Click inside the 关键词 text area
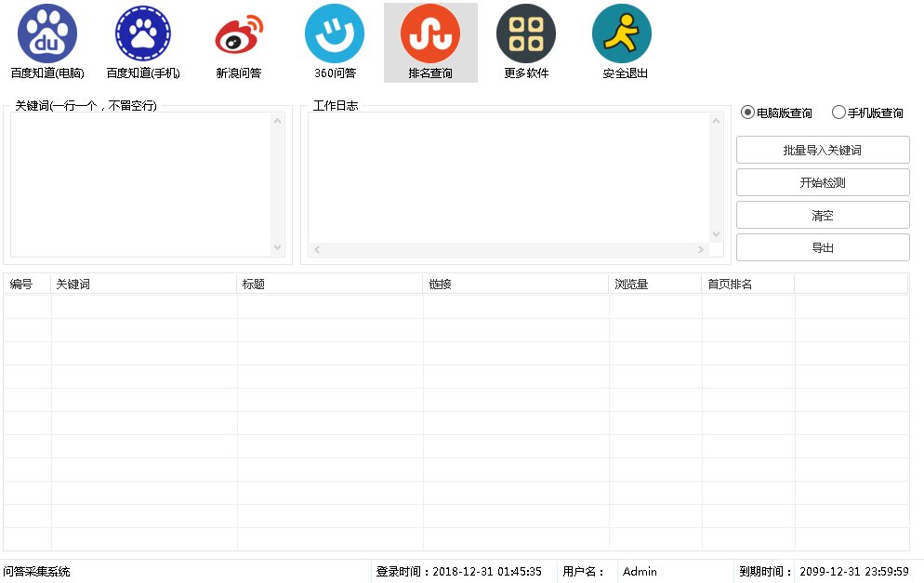Viewport: 924px width, 583px height. coord(141,184)
